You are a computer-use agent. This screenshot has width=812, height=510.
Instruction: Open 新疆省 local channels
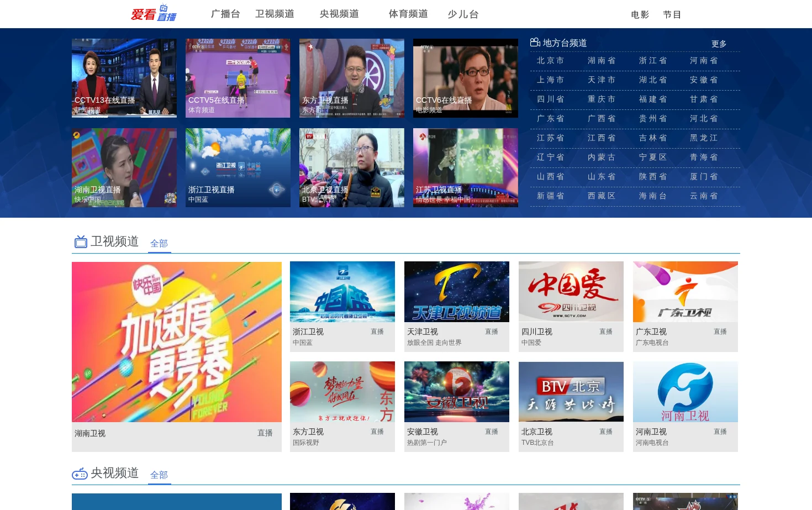tap(550, 196)
